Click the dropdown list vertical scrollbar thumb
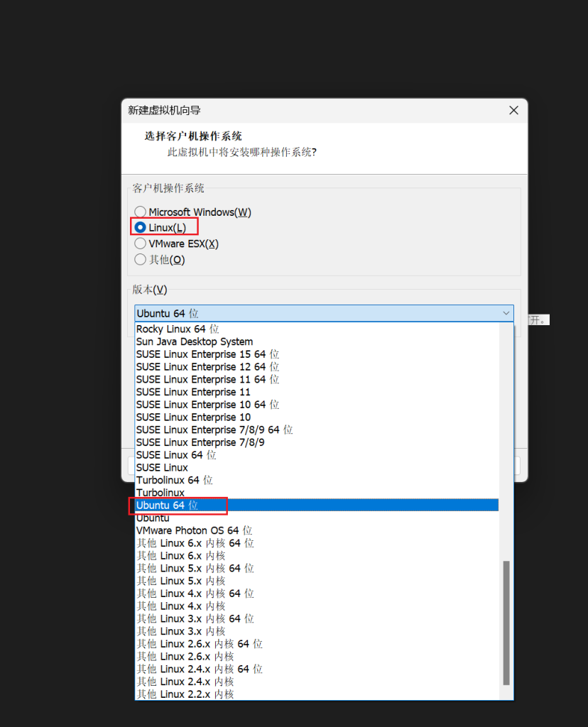Screen dimensions: 588x727 tap(506, 622)
